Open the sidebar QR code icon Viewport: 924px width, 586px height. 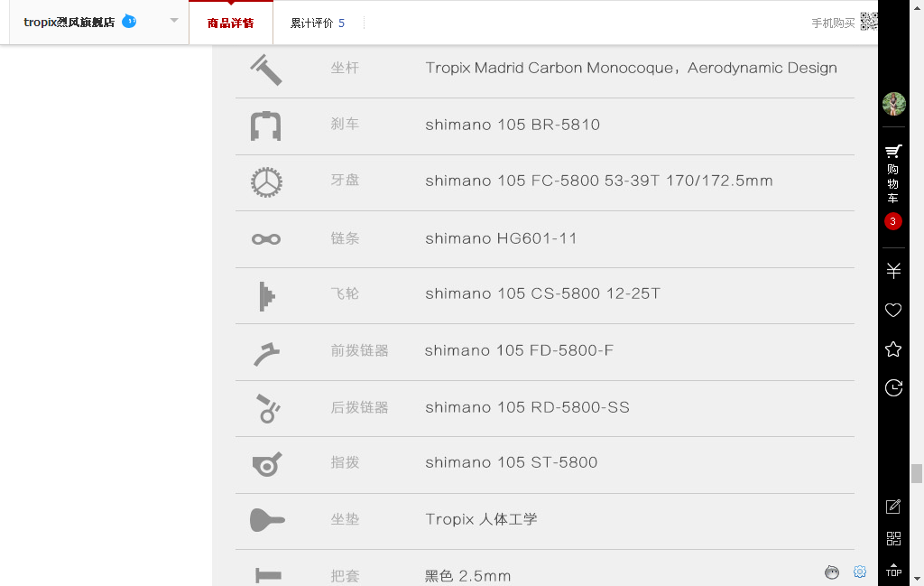point(893,539)
